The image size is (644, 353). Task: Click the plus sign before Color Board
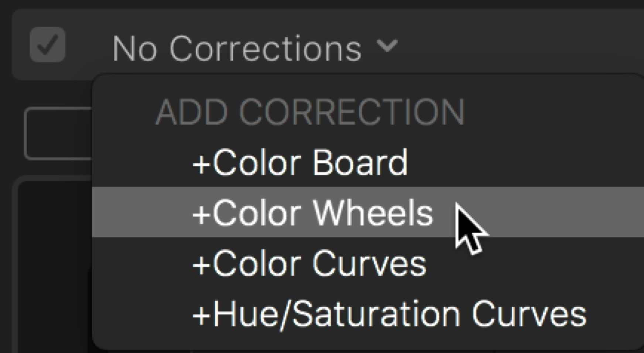click(x=201, y=164)
